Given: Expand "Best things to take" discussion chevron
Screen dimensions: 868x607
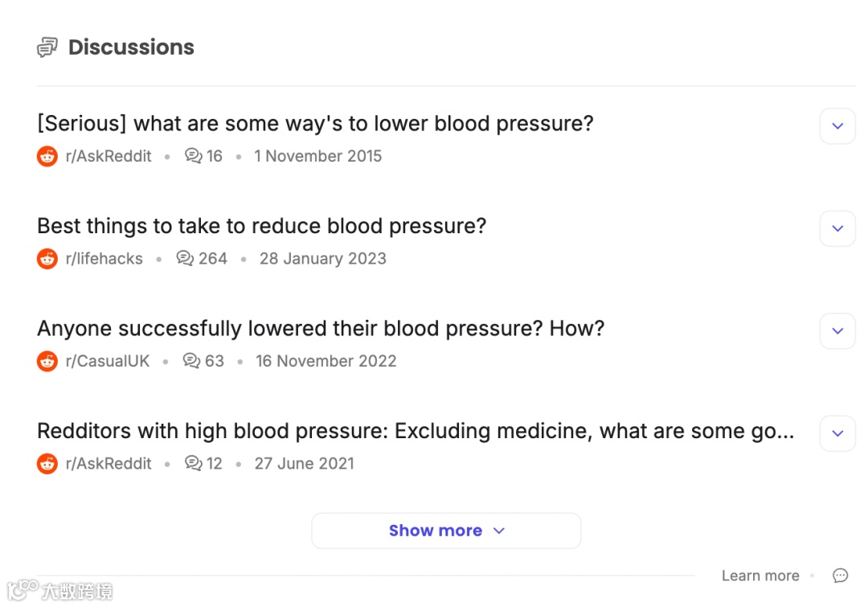Looking at the screenshot, I should tap(837, 229).
